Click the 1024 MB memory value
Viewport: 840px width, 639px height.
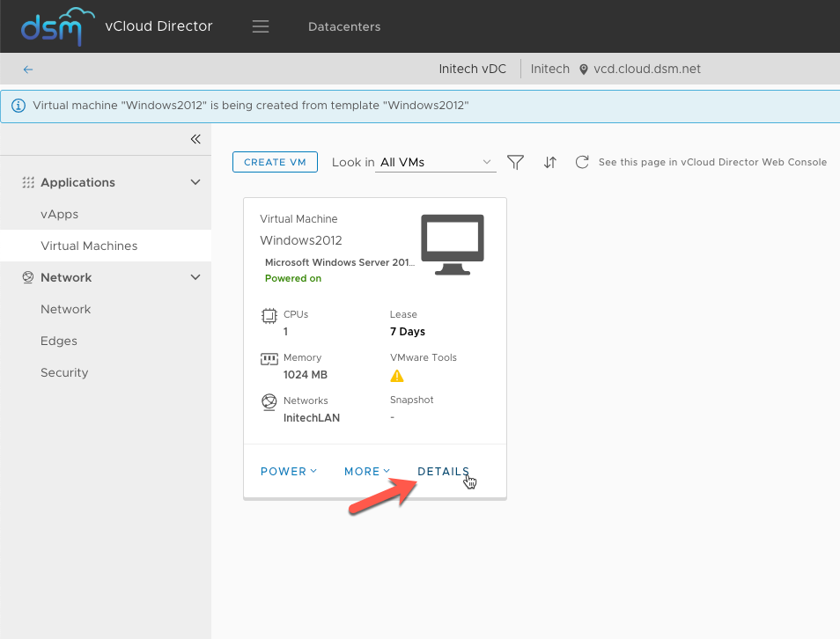(306, 375)
